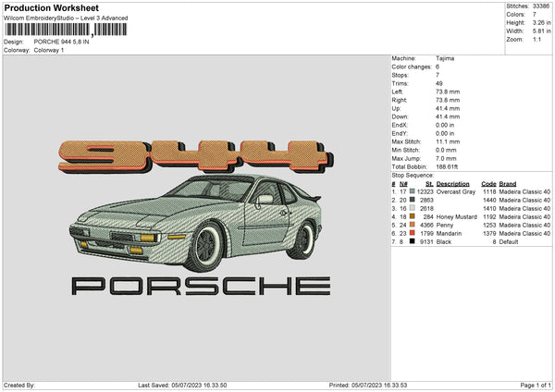Select the Honey Mustard color swatch

click(411, 216)
